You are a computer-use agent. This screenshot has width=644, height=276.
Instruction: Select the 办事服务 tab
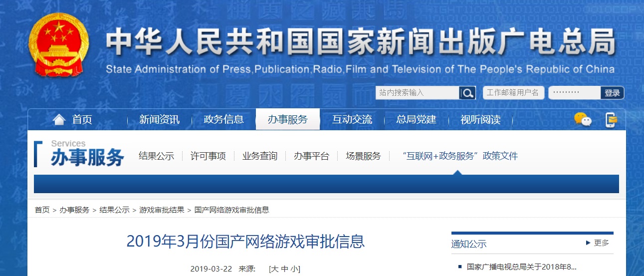(x=288, y=120)
